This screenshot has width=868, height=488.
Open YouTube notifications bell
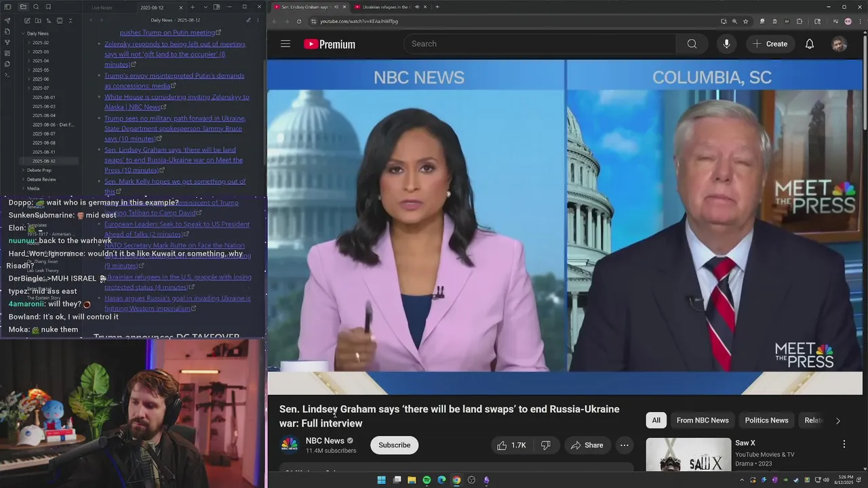810,44
